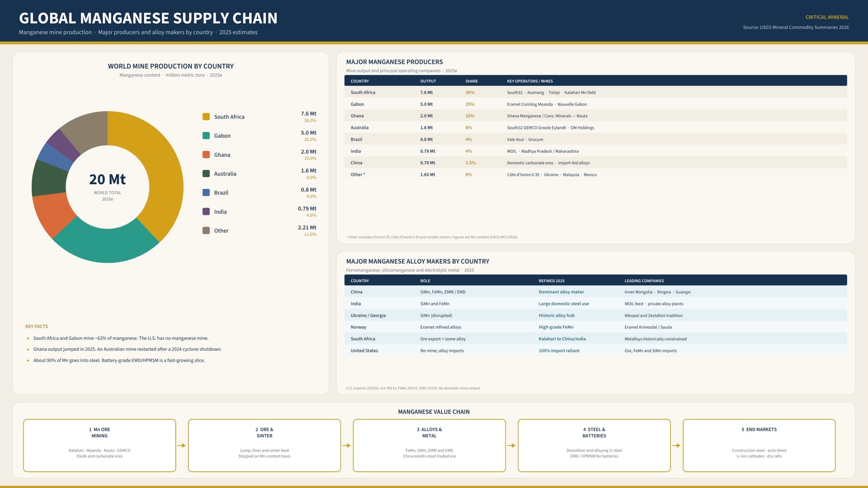868x488 pixels.
Task: Click USGS Mineral Commodity Summaries source text
Action: click(x=796, y=27)
